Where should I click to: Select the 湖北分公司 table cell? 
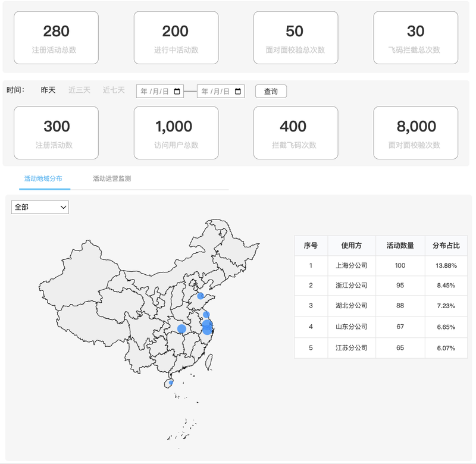click(352, 306)
